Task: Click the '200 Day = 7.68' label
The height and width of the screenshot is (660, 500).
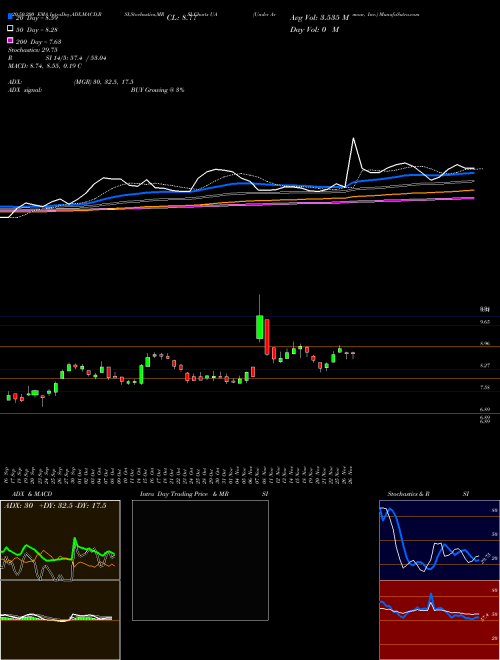Action: (x=39, y=41)
